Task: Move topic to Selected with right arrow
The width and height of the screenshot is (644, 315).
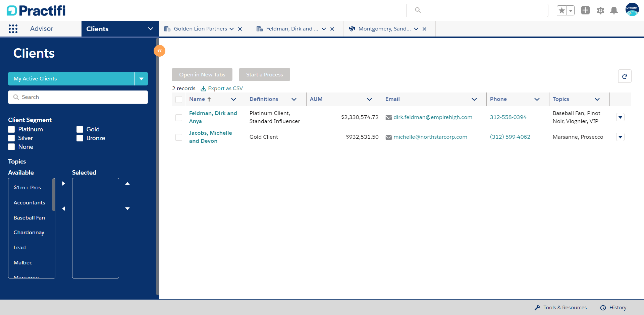Action: coord(63,184)
